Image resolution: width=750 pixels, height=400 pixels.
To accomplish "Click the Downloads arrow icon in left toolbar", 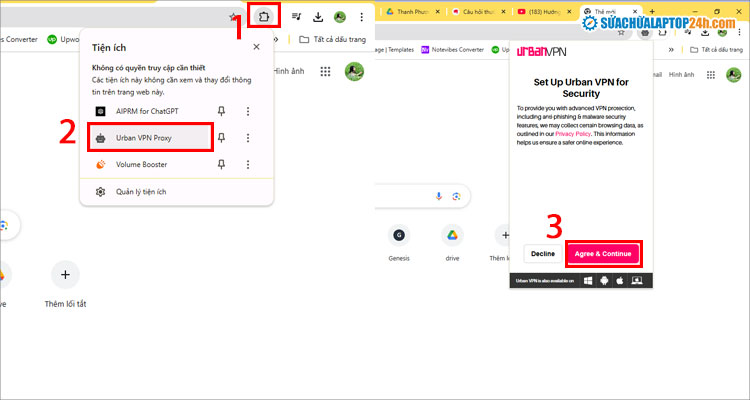I will tap(318, 17).
